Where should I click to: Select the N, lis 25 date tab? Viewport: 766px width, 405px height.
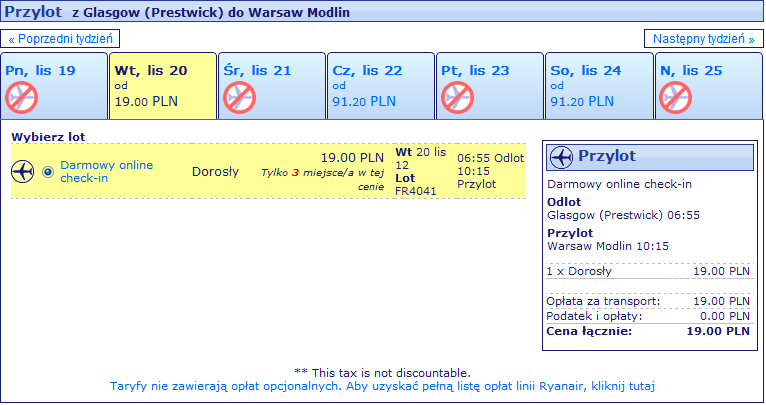(709, 86)
